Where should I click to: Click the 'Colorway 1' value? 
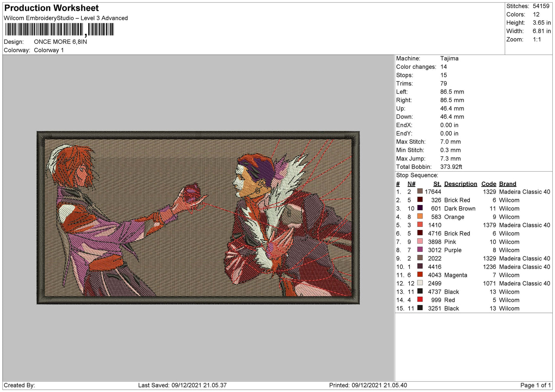click(49, 50)
